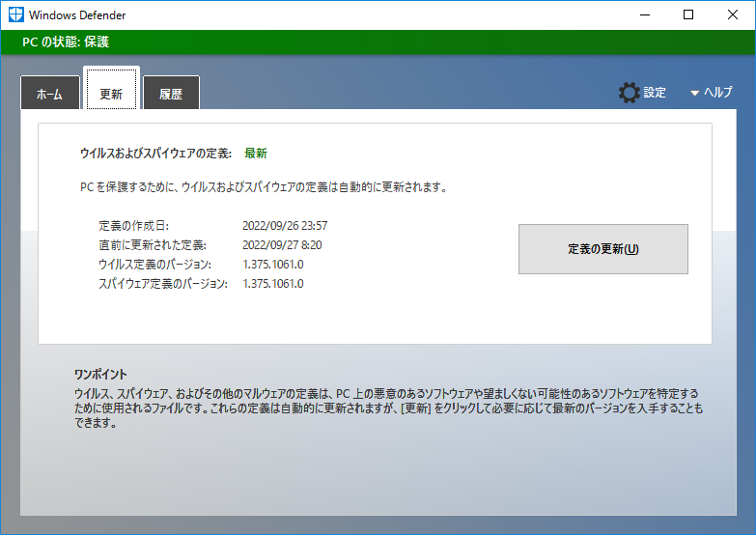
Task: Expand the ヘルプ dropdown arrow
Action: coord(694,94)
